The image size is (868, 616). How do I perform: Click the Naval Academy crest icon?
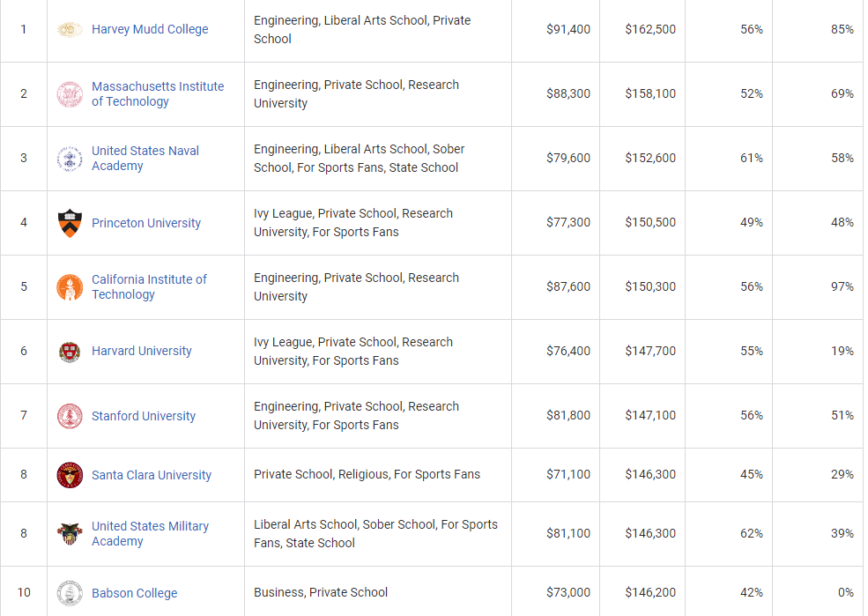point(70,159)
